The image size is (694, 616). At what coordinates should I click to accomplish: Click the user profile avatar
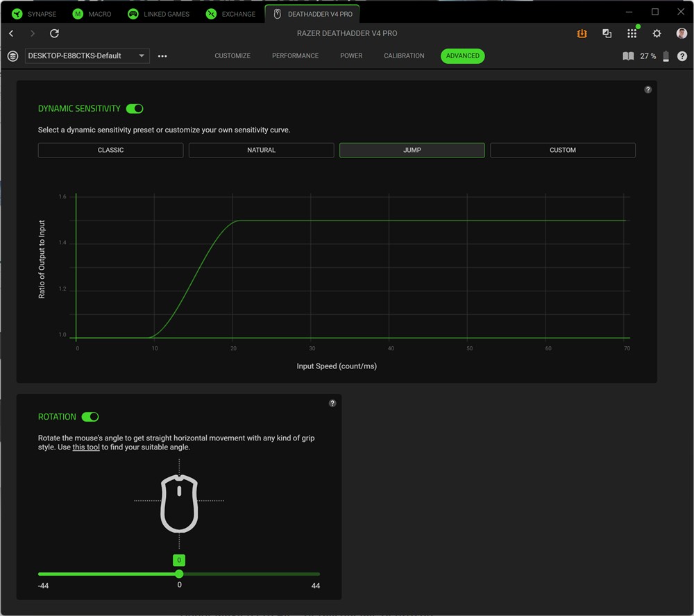click(682, 33)
